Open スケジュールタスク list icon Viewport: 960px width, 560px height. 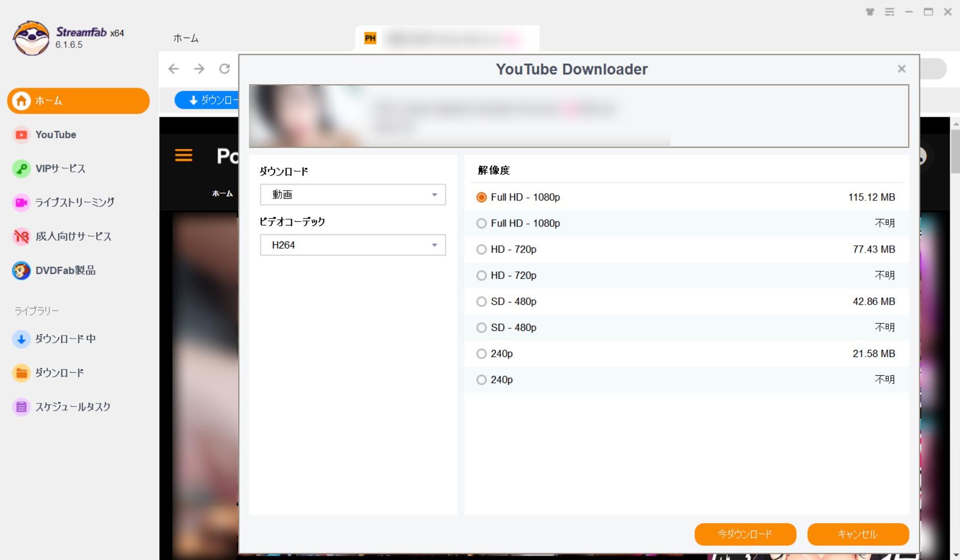click(x=21, y=407)
